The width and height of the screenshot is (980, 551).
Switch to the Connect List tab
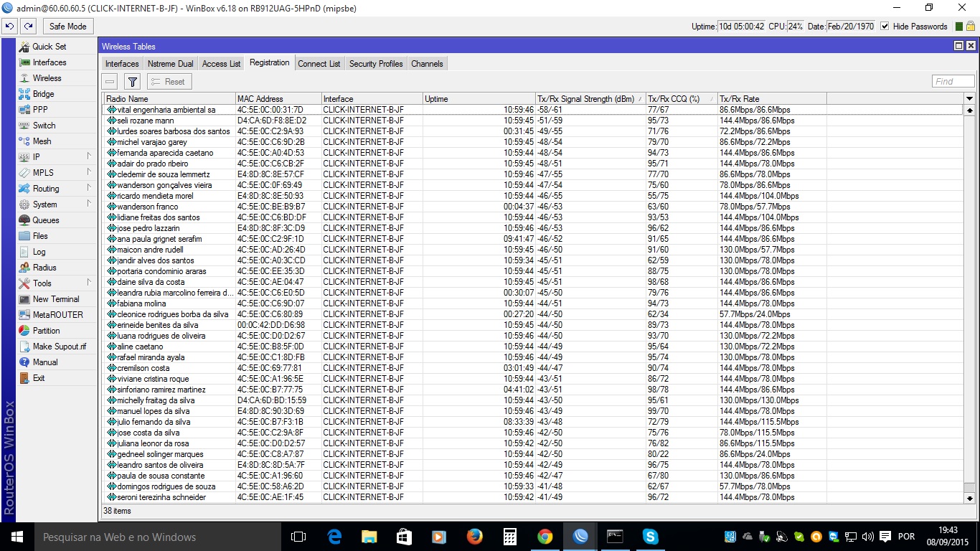tap(319, 64)
